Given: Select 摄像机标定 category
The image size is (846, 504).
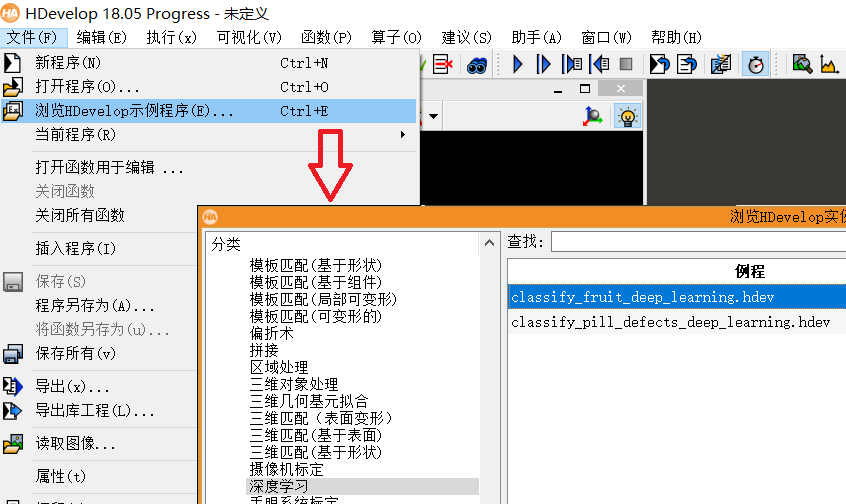Looking at the screenshot, I should (x=286, y=469).
